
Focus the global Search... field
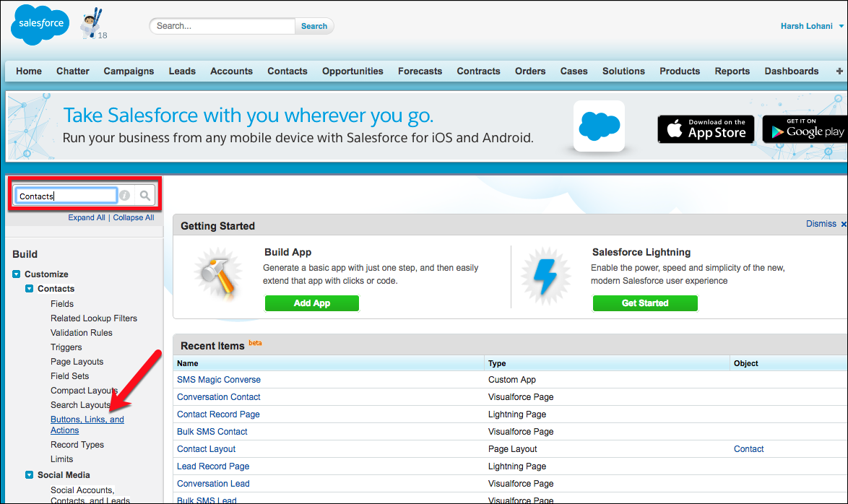coord(222,26)
